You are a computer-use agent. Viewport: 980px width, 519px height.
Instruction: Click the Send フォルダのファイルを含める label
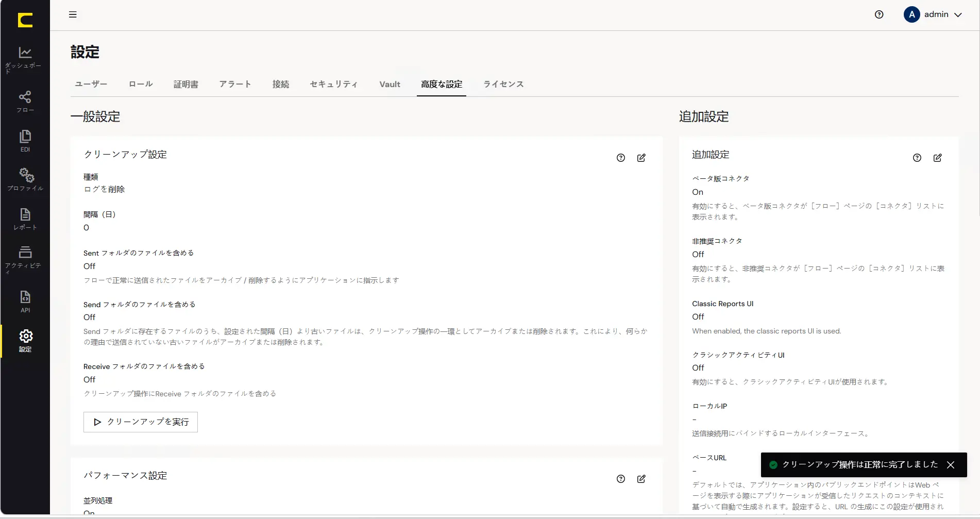[140, 305]
